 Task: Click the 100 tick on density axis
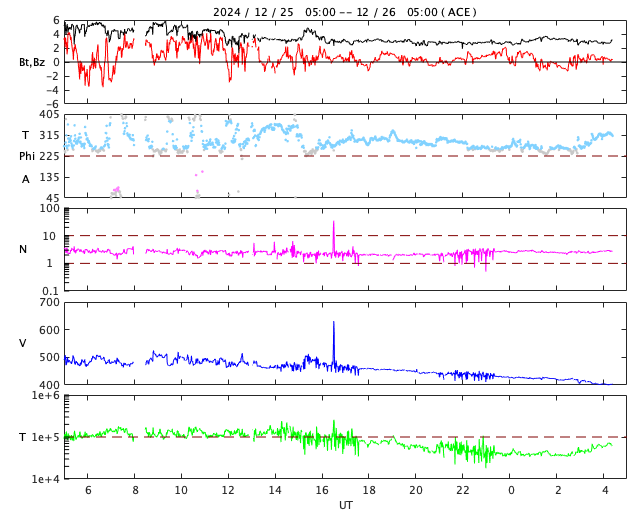(49, 209)
